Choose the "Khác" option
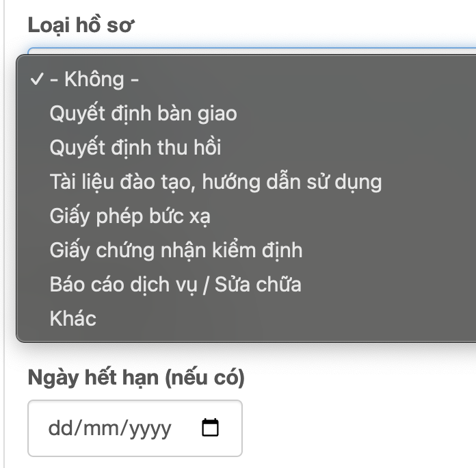476x468 pixels. tap(73, 318)
